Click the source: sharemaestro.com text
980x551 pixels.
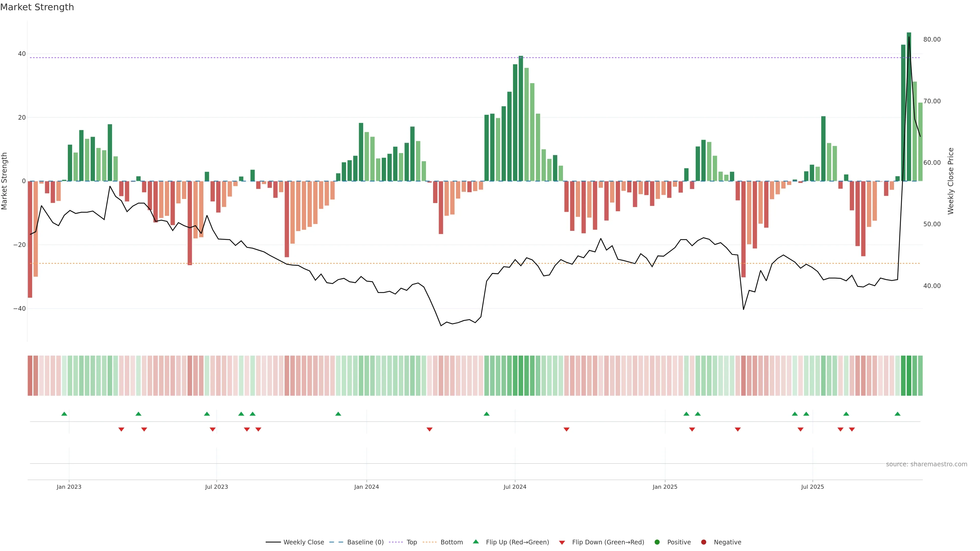point(926,464)
